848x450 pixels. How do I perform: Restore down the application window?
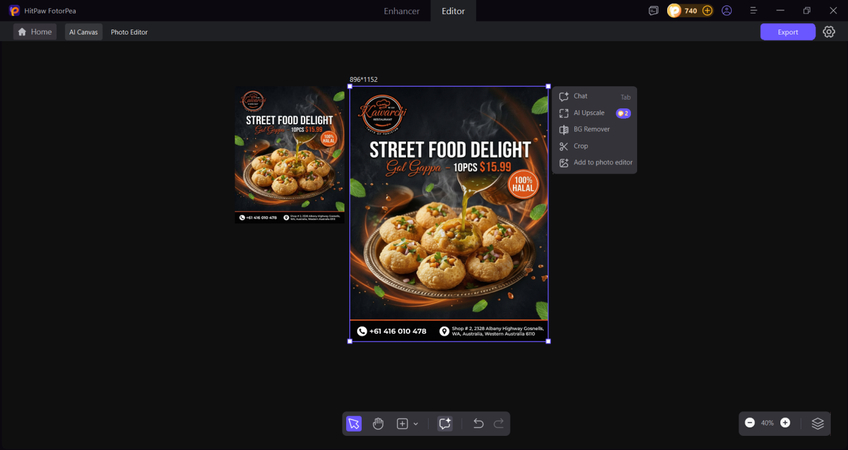806,10
